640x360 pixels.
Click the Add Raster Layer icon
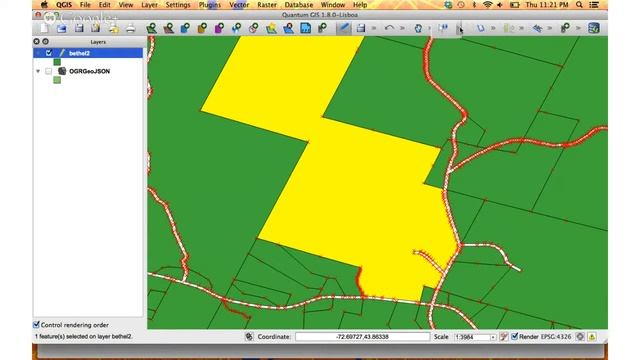pos(169,28)
